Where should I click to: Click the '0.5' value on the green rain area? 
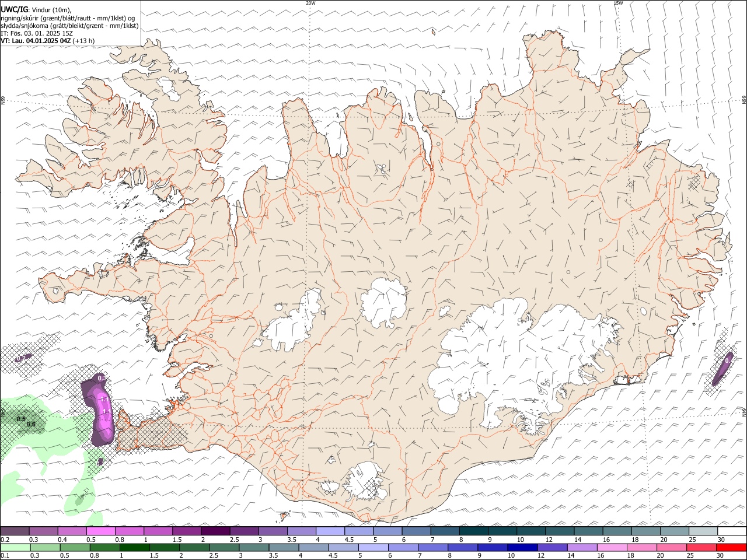tap(21, 419)
